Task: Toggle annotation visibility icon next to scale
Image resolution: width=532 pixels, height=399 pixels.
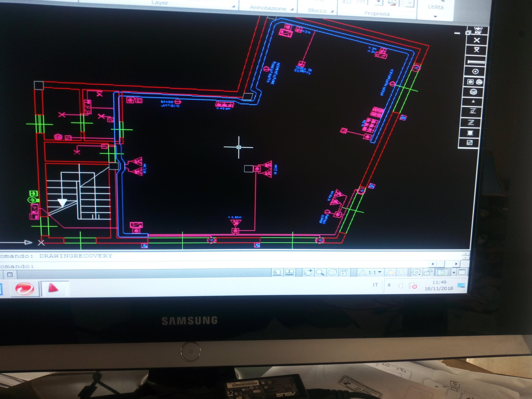Action: (390, 272)
